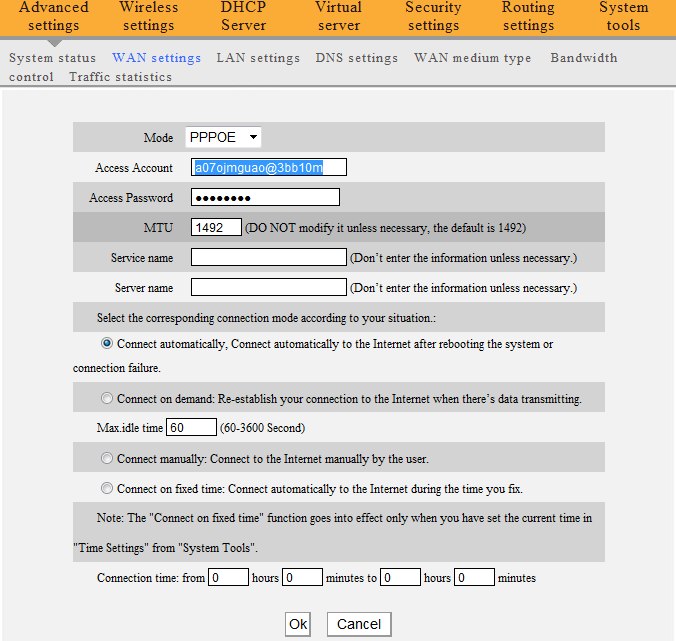The width and height of the screenshot is (676, 641).
Task: Select the Access Password field
Action: tap(265, 197)
